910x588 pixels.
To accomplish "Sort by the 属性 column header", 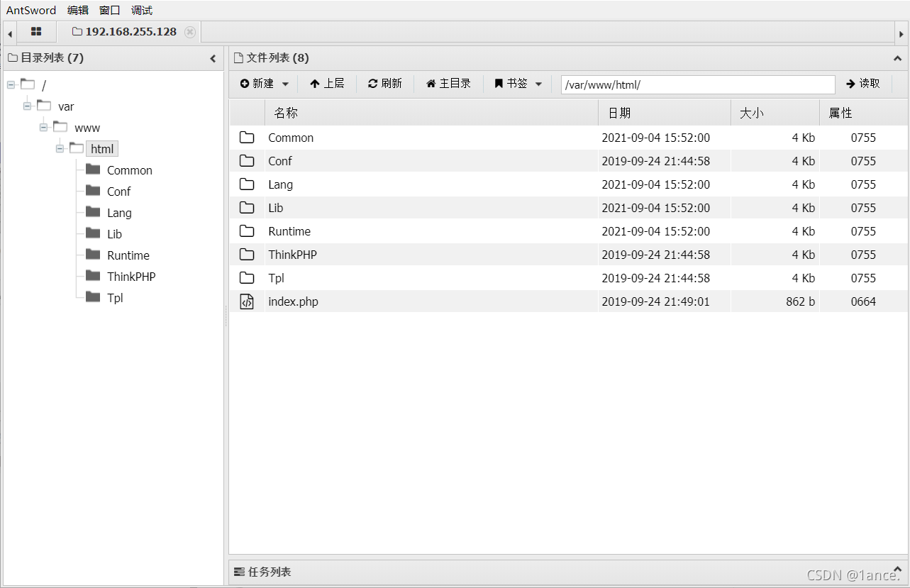I will [863, 113].
